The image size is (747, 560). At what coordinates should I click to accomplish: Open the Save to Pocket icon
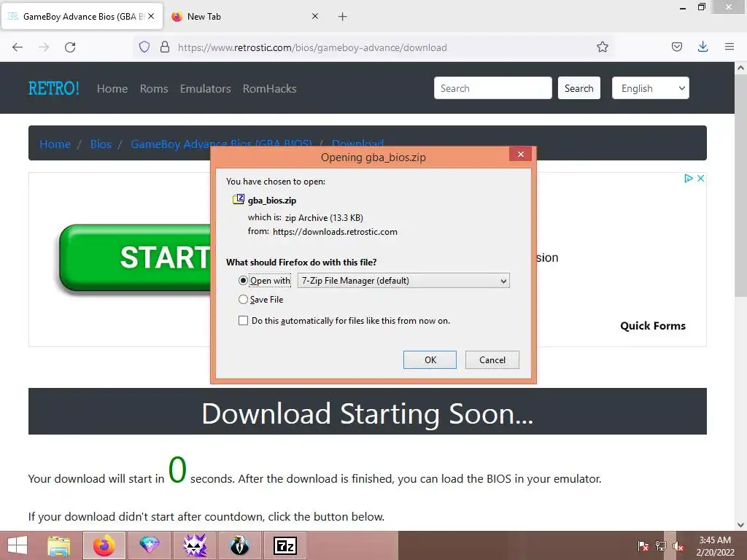676,47
